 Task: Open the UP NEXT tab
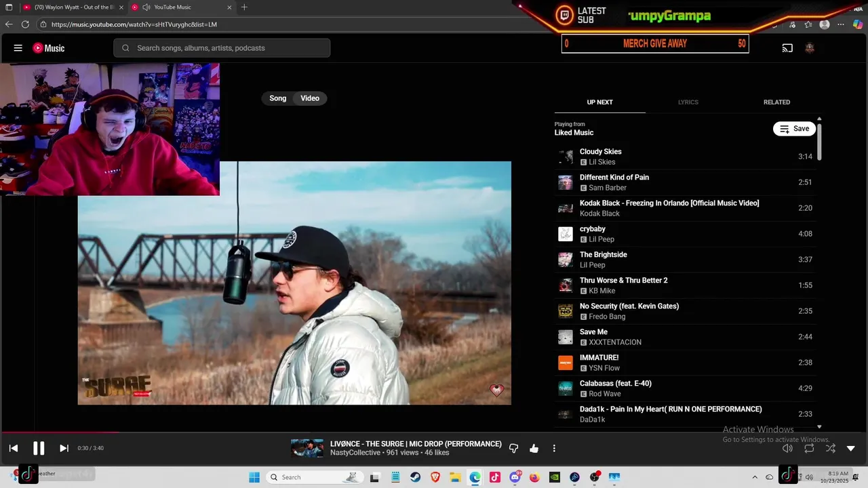pyautogui.click(x=599, y=102)
